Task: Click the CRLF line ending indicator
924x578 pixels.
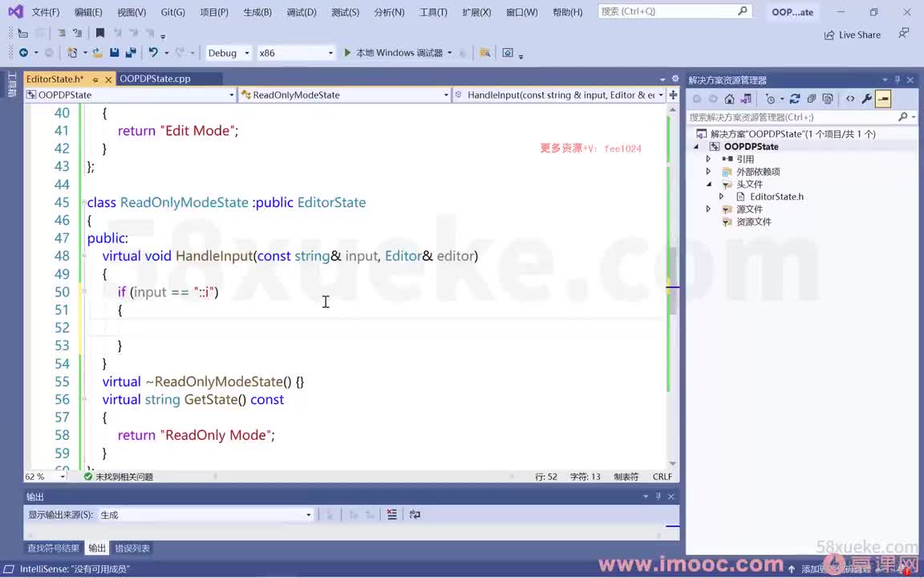Action: click(x=663, y=477)
